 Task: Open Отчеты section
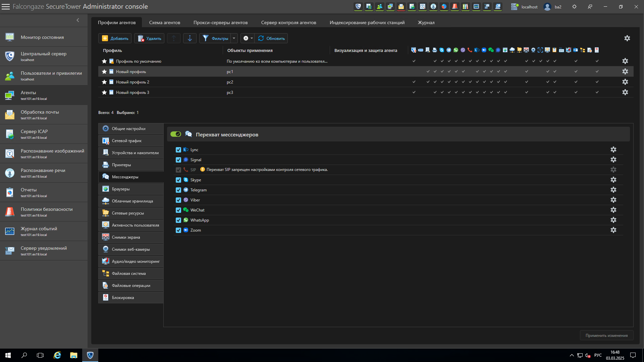pyautogui.click(x=44, y=192)
